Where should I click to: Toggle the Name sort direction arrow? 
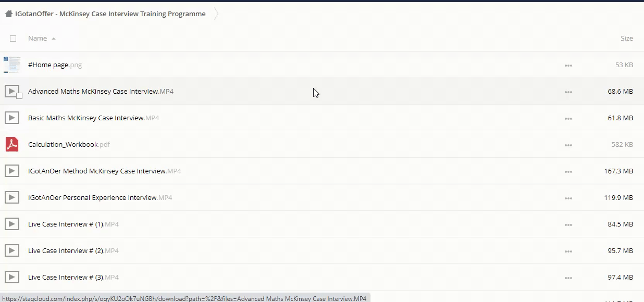tap(54, 39)
